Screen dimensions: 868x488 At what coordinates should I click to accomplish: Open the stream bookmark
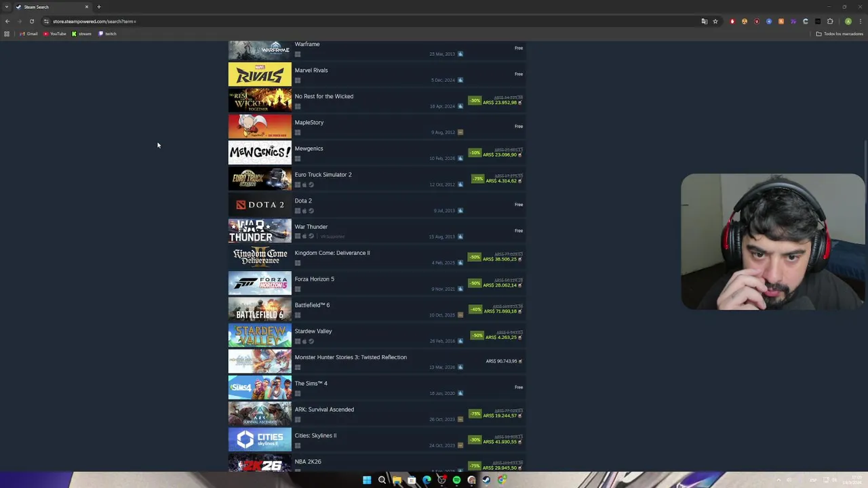(81, 34)
